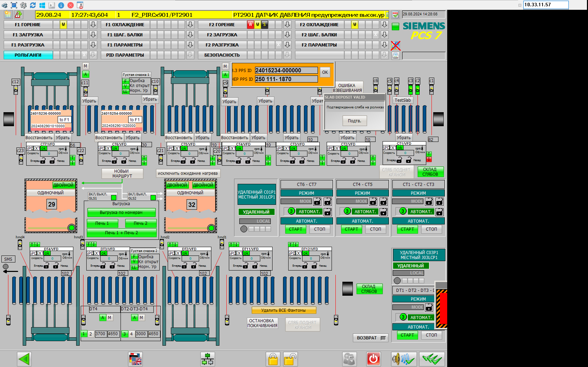The width and height of the screenshot is (588, 367).
Task: Click the Windows logo icon in the top toolbar
Action: point(42,5)
